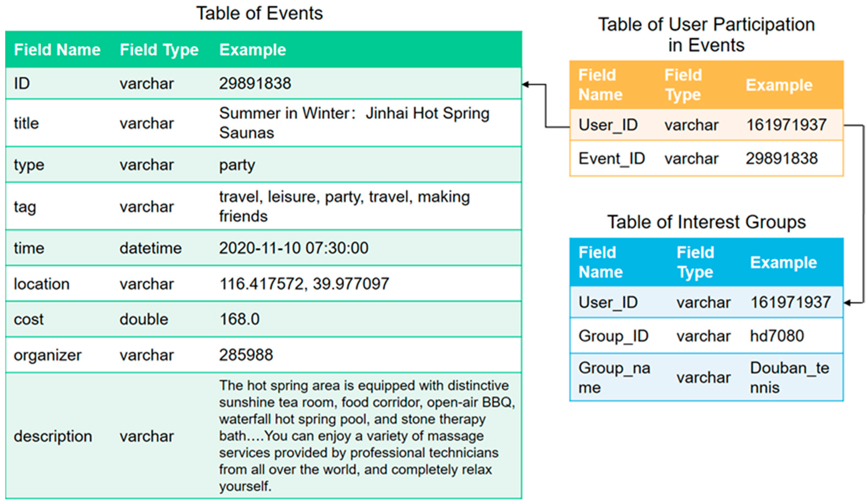
Task: Select the "title" field name cell
Action: point(26,123)
